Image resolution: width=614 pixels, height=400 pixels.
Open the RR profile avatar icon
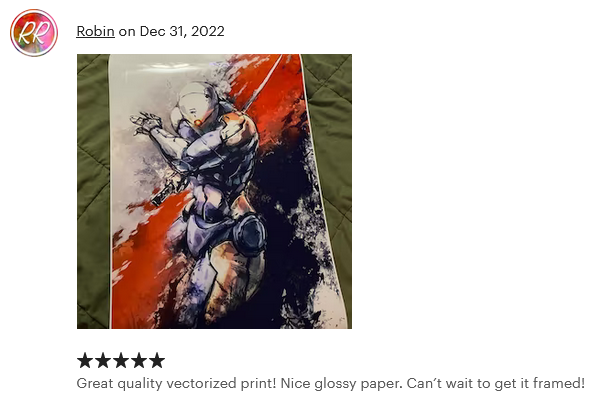coord(34,33)
